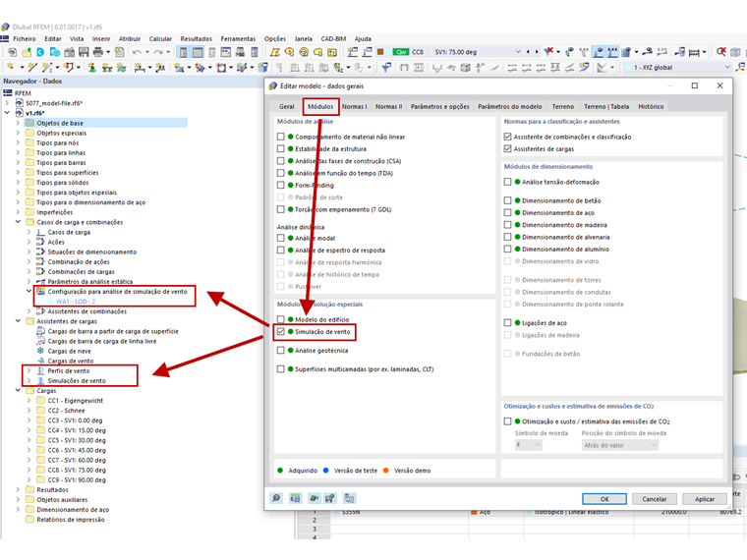Click the open-folder icon in main toolbar
The image size is (747, 560).
point(27,52)
